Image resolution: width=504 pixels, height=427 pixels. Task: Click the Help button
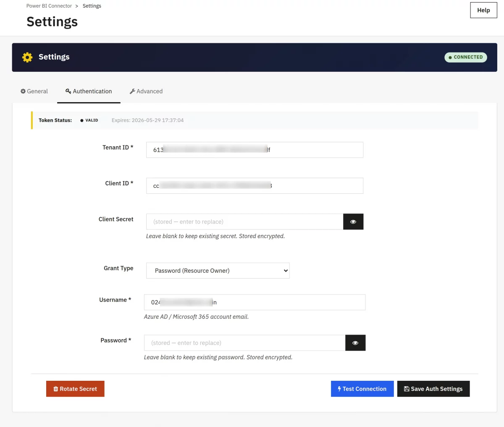(483, 10)
